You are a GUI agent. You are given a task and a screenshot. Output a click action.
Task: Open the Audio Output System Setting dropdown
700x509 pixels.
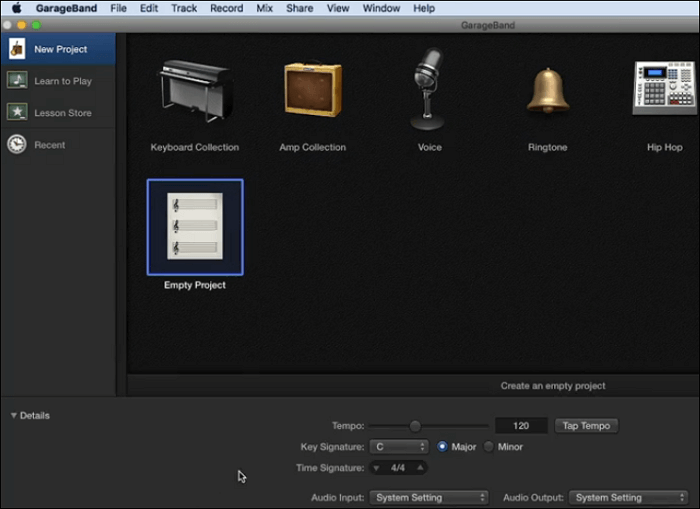point(628,497)
